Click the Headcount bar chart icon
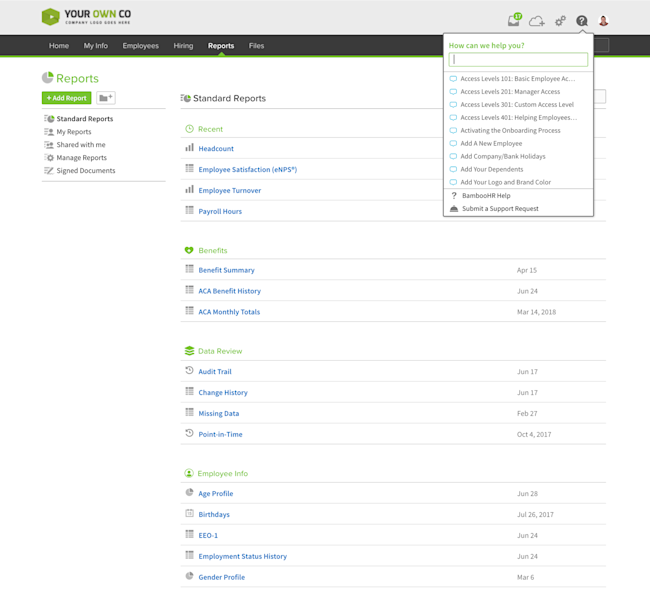This screenshot has width=650, height=591. click(189, 148)
